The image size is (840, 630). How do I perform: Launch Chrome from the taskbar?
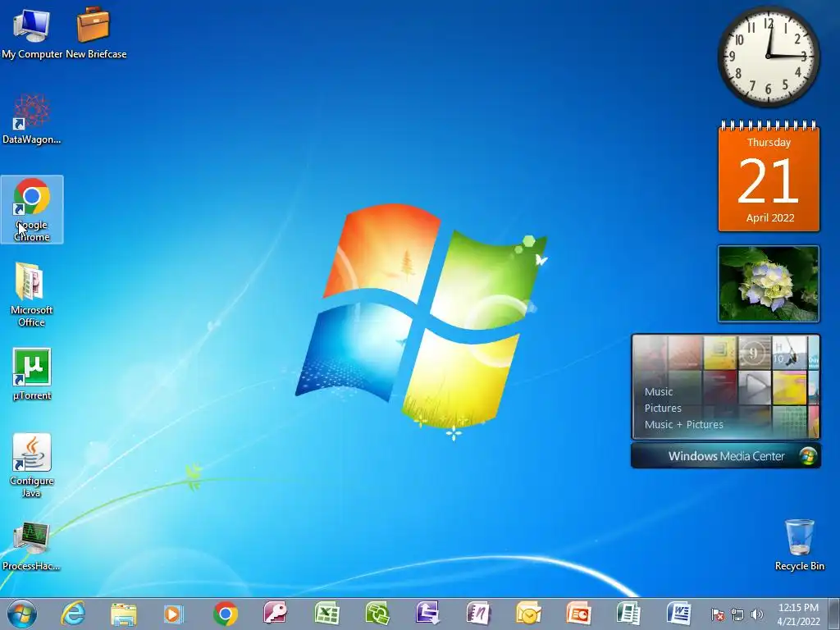(x=226, y=614)
